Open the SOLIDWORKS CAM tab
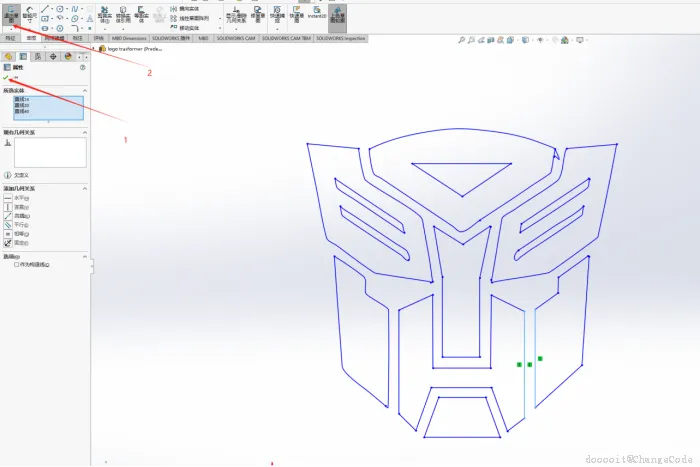 (236, 38)
